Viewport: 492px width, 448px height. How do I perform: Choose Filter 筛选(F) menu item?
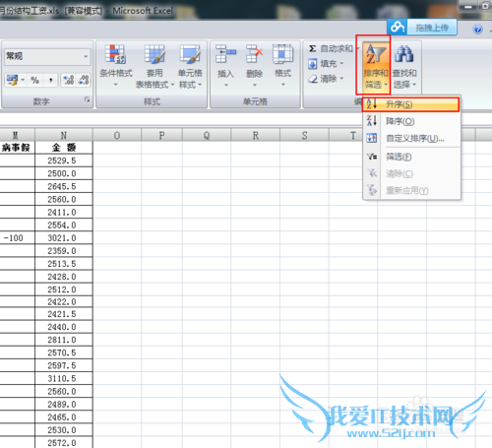pyautogui.click(x=411, y=157)
